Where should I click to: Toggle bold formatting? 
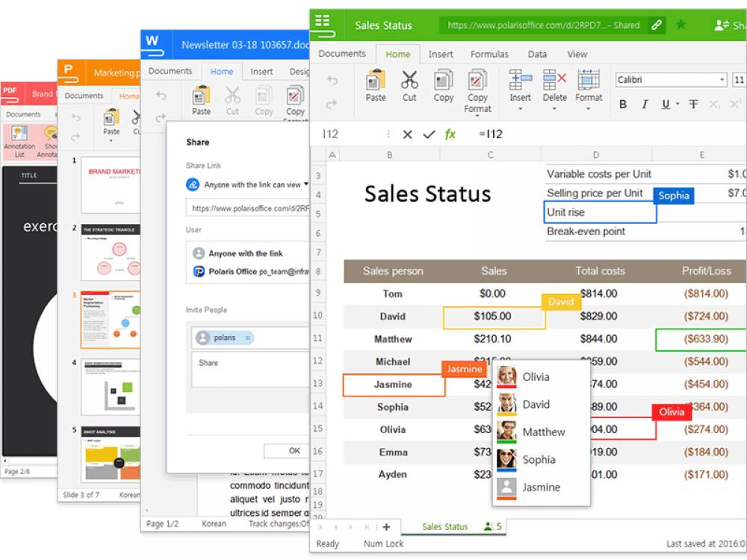point(622,105)
